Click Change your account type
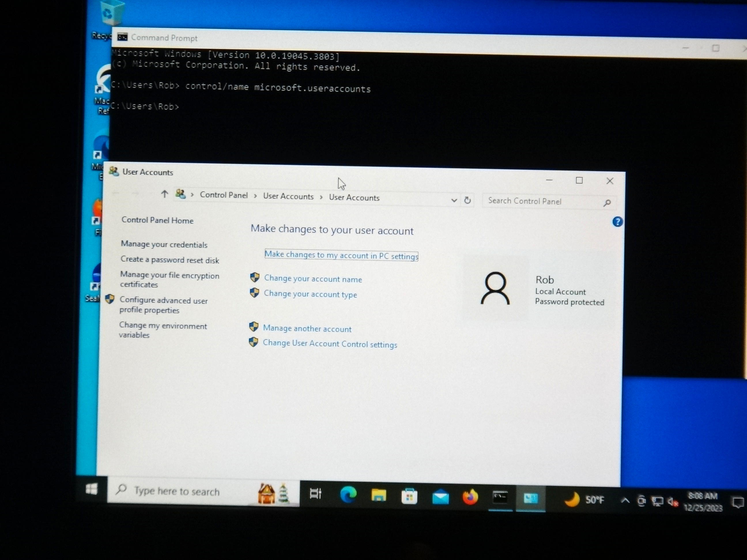Viewport: 747px width, 560px height. 310,294
